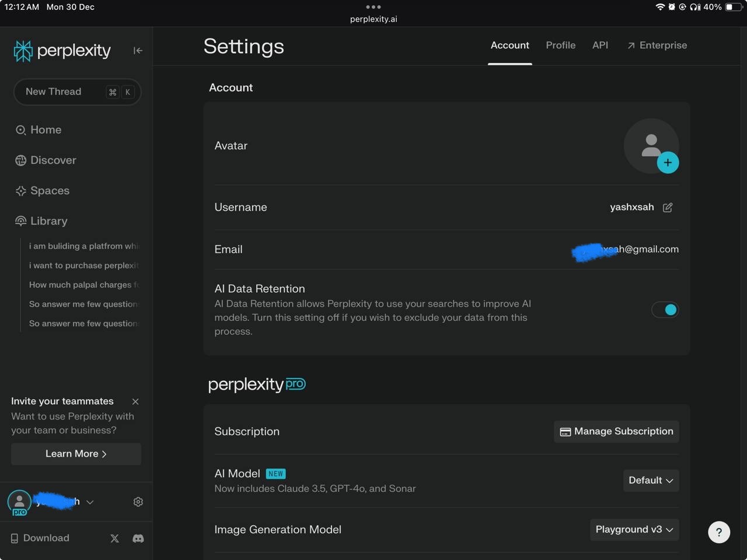The height and width of the screenshot is (560, 747).
Task: Open settings via sidebar gear icon
Action: point(138,502)
